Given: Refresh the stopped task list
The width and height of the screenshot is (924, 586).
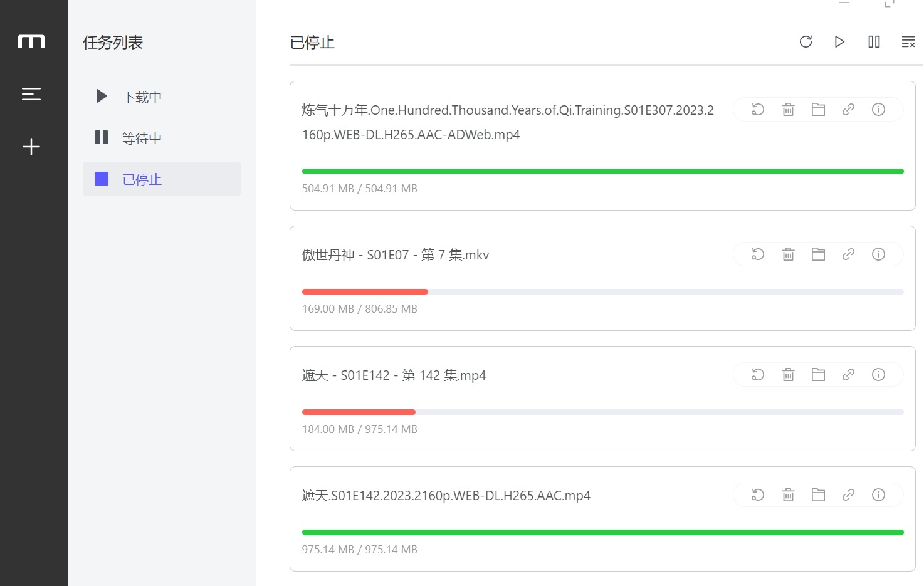Looking at the screenshot, I should pos(806,42).
